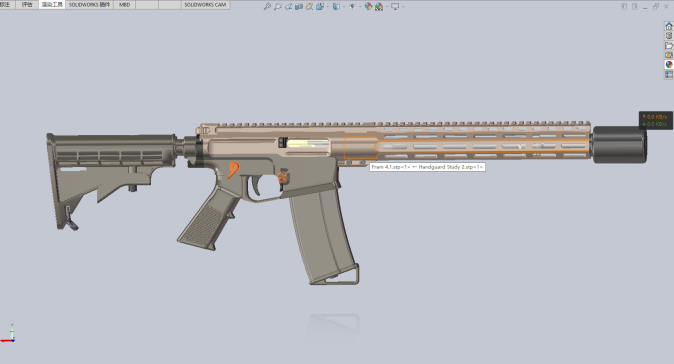The image size is (674, 364).
Task: Open the View Orientation cube icon
Action: pos(320,6)
